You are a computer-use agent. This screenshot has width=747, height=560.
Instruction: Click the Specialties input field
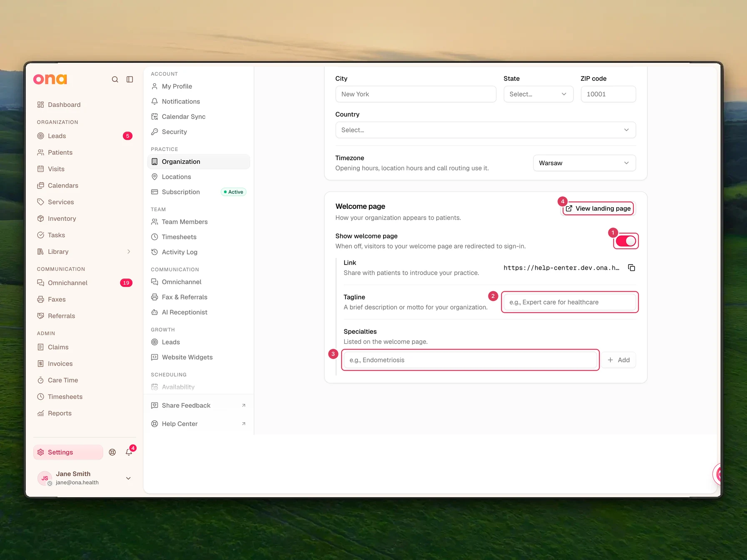tap(471, 360)
